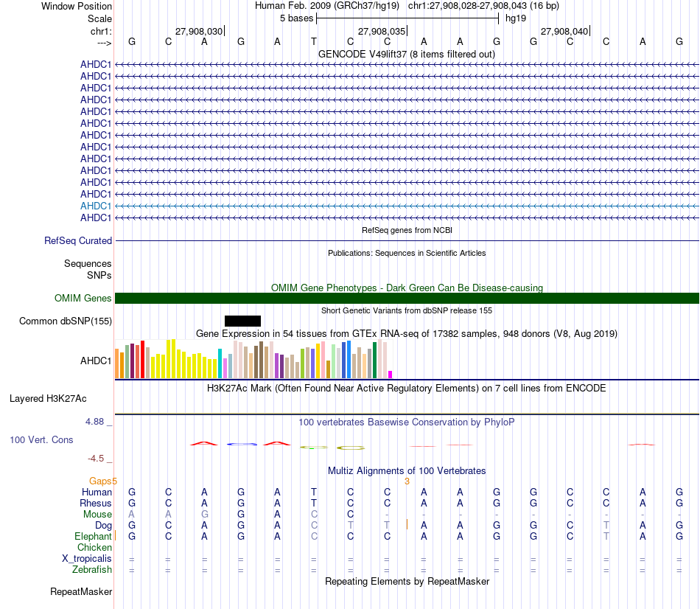The image size is (700, 609).
Task: Open the H3K27Ac Mark track title
Action: 407,389
